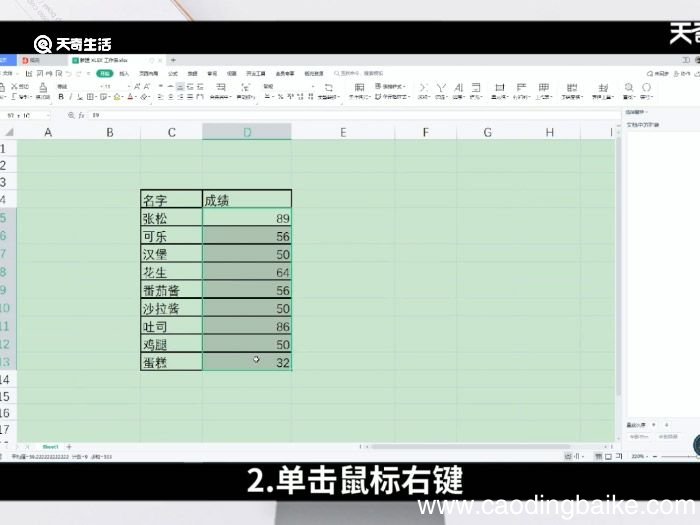Open the 页面布局 Page Layout tab
The width and height of the screenshot is (700, 525).
click(148, 73)
